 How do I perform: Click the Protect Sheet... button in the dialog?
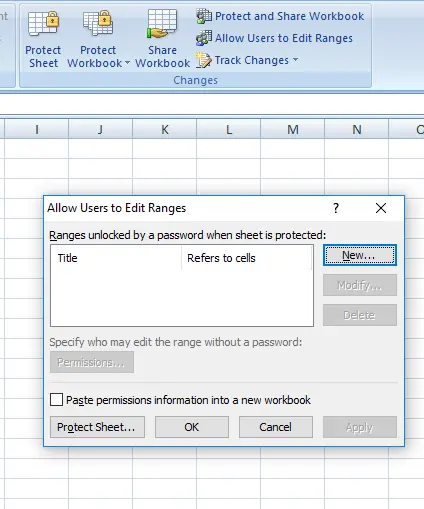point(97,427)
